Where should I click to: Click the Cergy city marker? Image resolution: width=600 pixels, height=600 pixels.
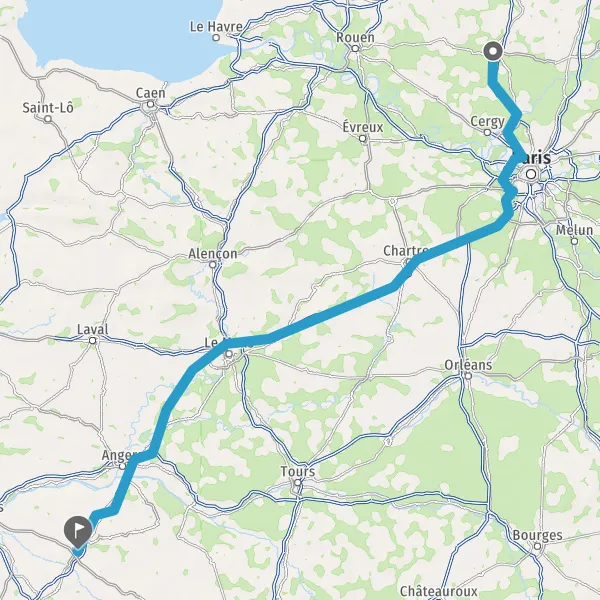point(488,132)
